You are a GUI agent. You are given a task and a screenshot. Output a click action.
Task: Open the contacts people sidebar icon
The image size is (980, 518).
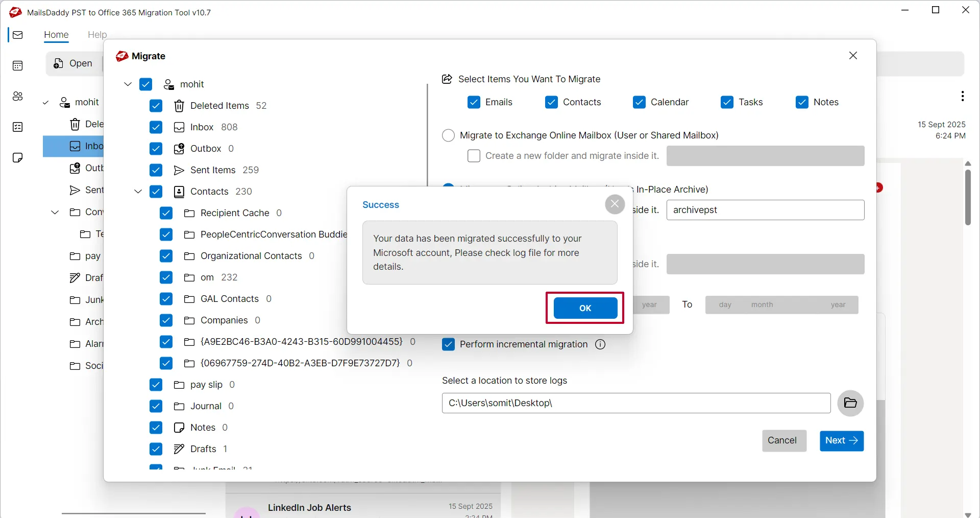coord(18,96)
